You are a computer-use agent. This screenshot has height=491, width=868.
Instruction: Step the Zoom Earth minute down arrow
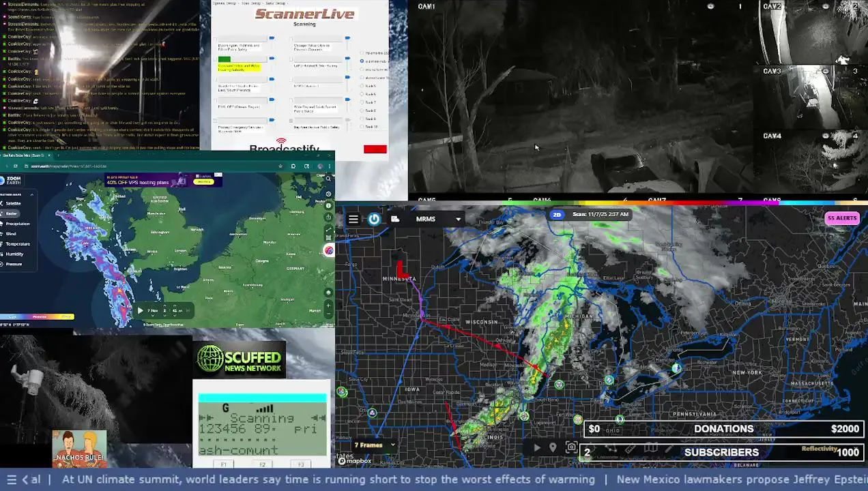pos(175,316)
